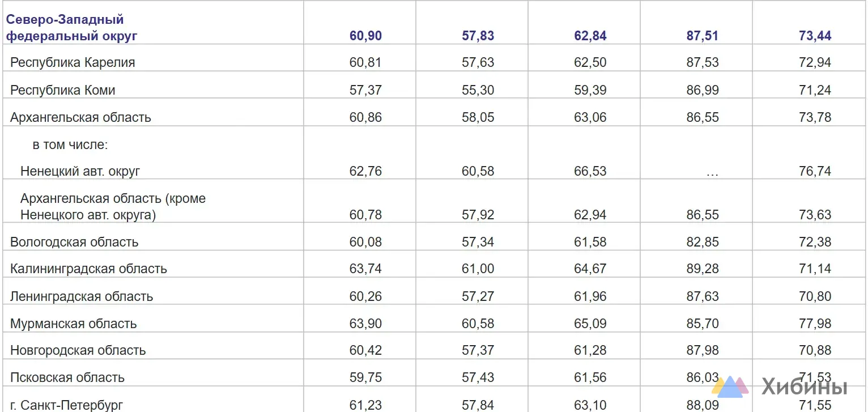Click the Республика Карелия row label
This screenshot has width=868, height=412.
73,62
